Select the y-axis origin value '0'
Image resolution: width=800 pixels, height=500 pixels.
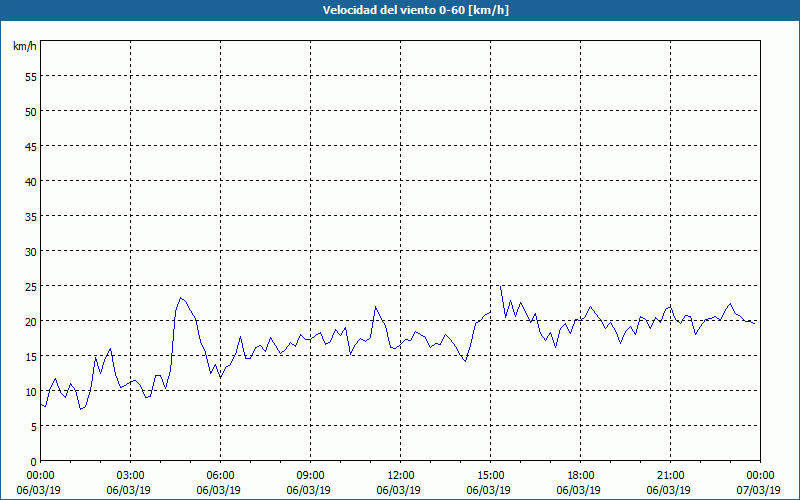(x=34, y=462)
